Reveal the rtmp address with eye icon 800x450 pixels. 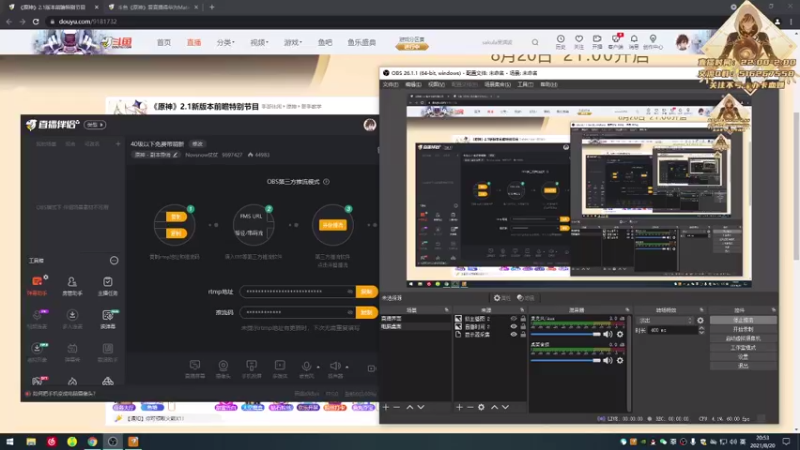350,291
